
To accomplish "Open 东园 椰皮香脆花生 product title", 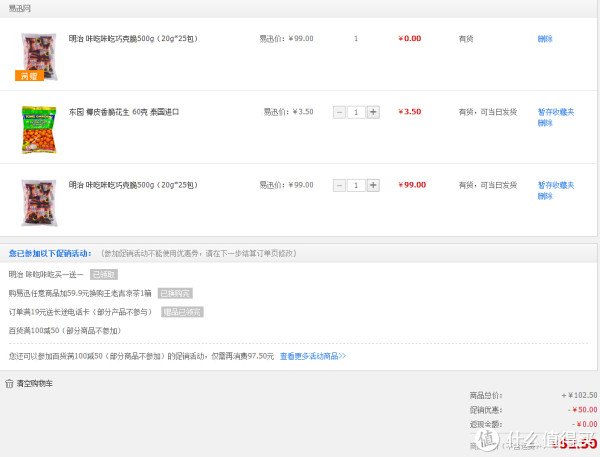I will pyautogui.click(x=124, y=112).
